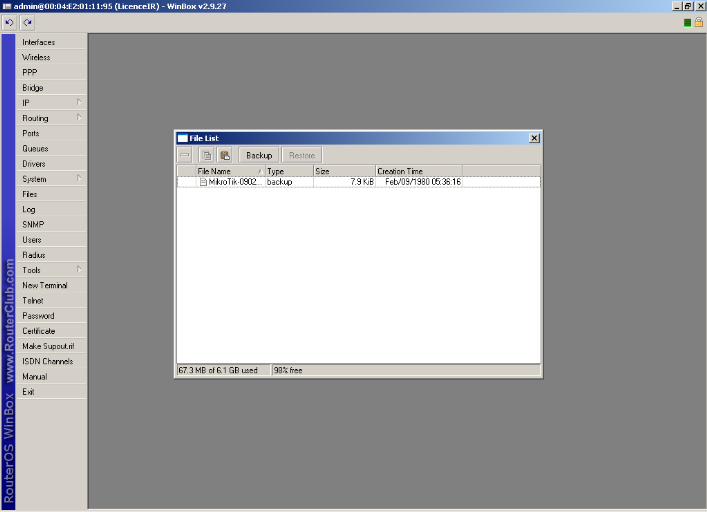707x512 pixels.
Task: Open the Wireless menu item
Action: [x=51, y=57]
